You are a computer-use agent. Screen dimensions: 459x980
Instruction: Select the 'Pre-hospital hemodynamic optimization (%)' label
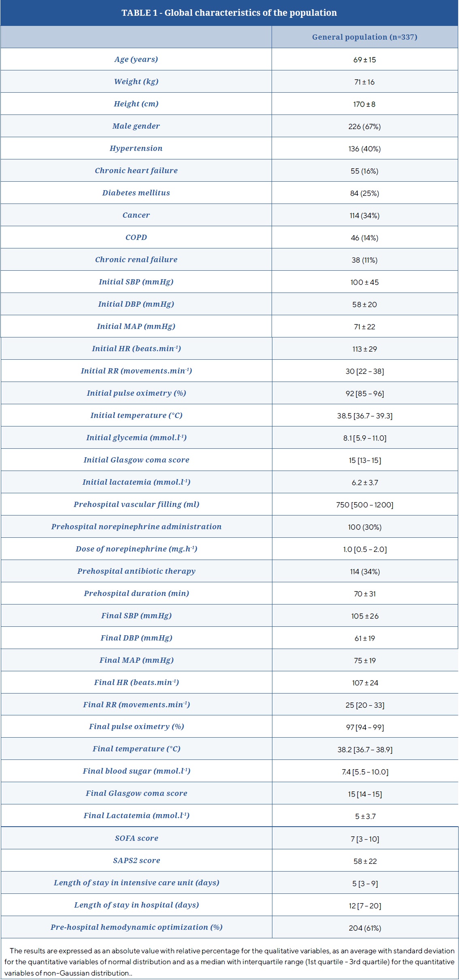click(x=136, y=927)
